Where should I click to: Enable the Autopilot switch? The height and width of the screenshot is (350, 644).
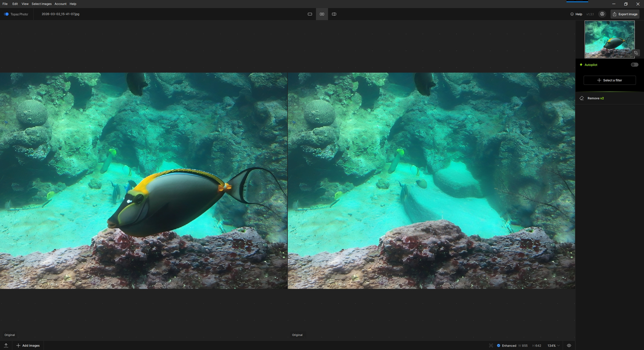[634, 65]
